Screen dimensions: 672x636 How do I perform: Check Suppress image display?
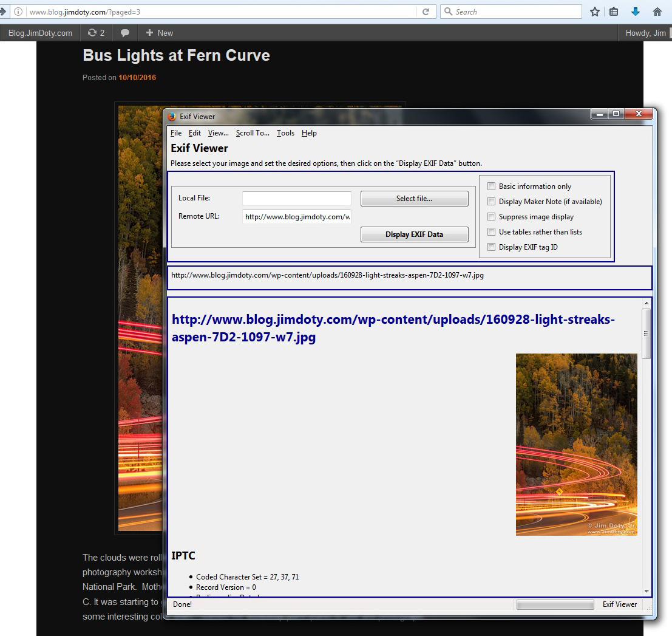point(491,217)
